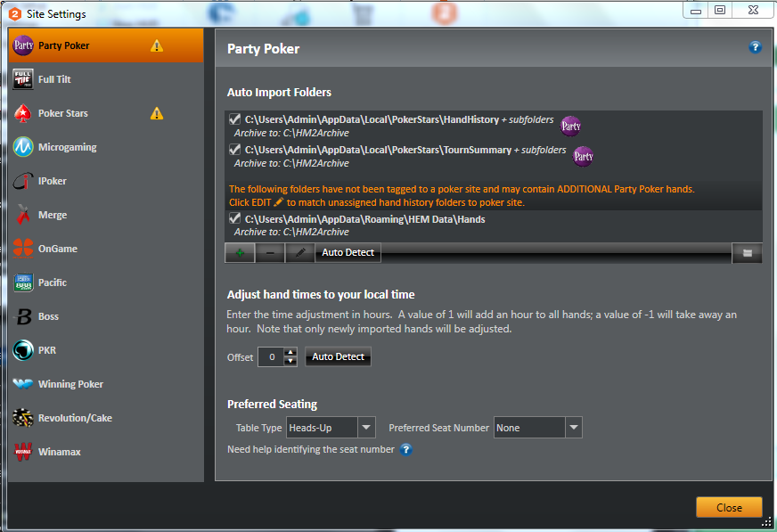Click Auto Detect next to Offset
The height and width of the screenshot is (532, 777).
pos(338,356)
